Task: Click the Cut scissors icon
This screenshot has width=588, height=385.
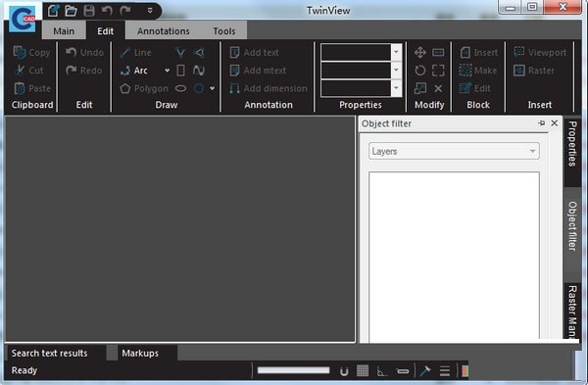Action: pos(20,71)
